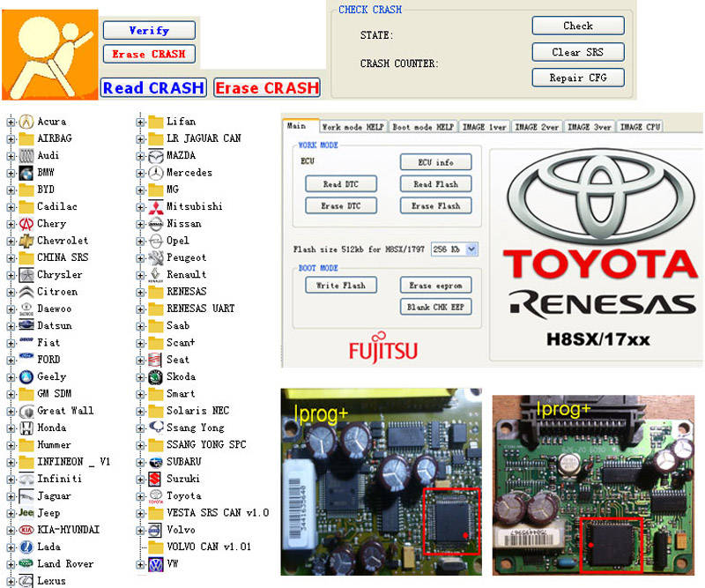The image size is (705, 588).
Task: Click the Write Flash button
Action: pyautogui.click(x=341, y=286)
